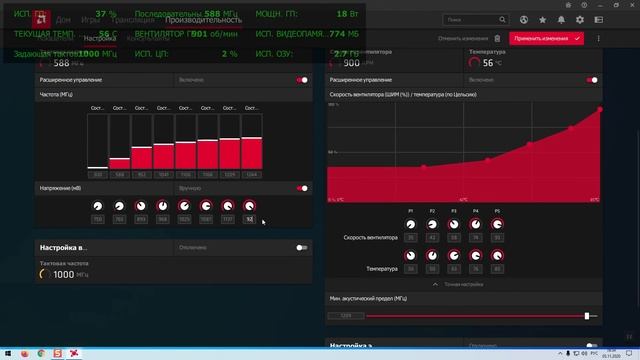Open the Home tab
The image size is (640, 360).
pyautogui.click(x=63, y=20)
